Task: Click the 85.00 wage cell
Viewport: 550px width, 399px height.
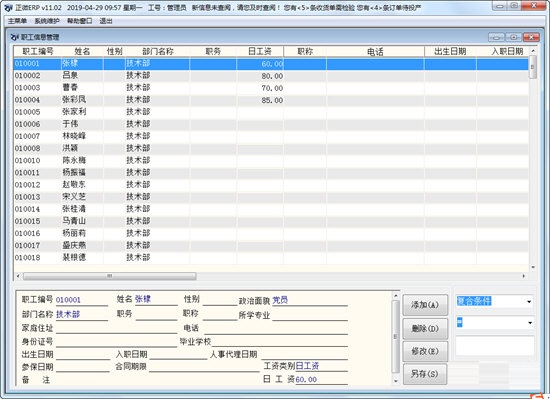Action: pos(260,100)
